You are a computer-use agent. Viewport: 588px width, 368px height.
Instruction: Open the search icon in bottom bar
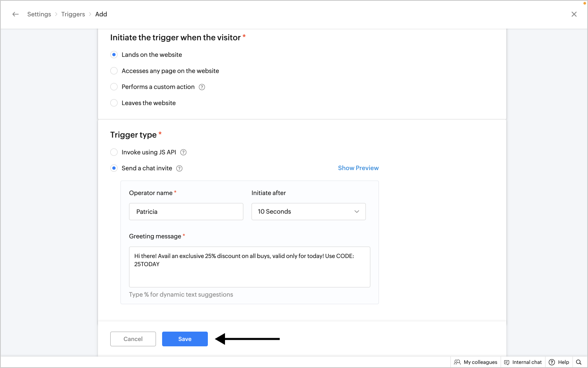click(579, 362)
